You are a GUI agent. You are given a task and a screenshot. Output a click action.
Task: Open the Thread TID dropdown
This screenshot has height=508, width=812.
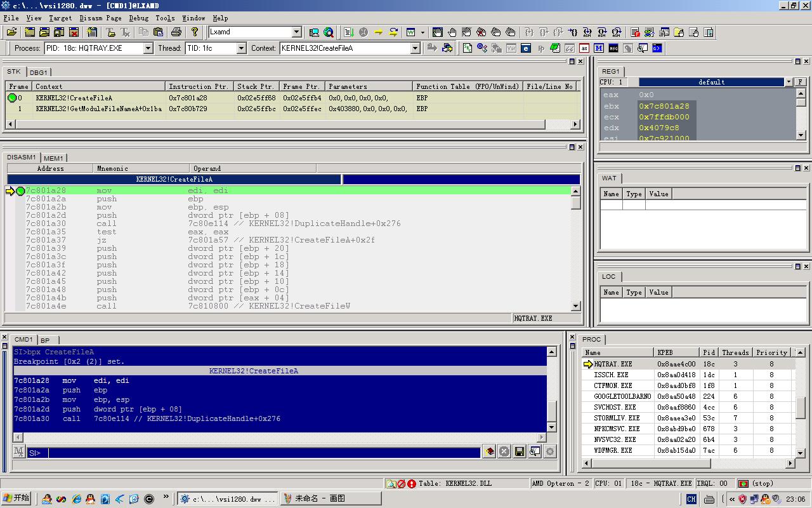click(x=241, y=48)
